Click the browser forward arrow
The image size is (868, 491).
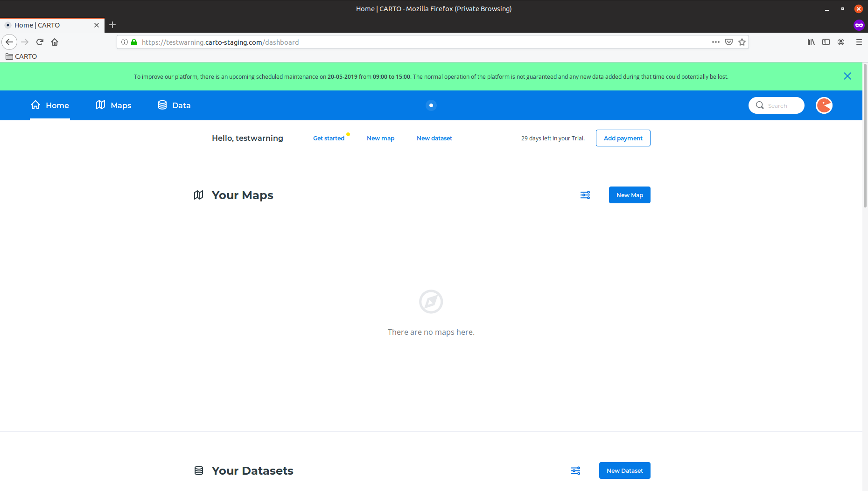[25, 42]
